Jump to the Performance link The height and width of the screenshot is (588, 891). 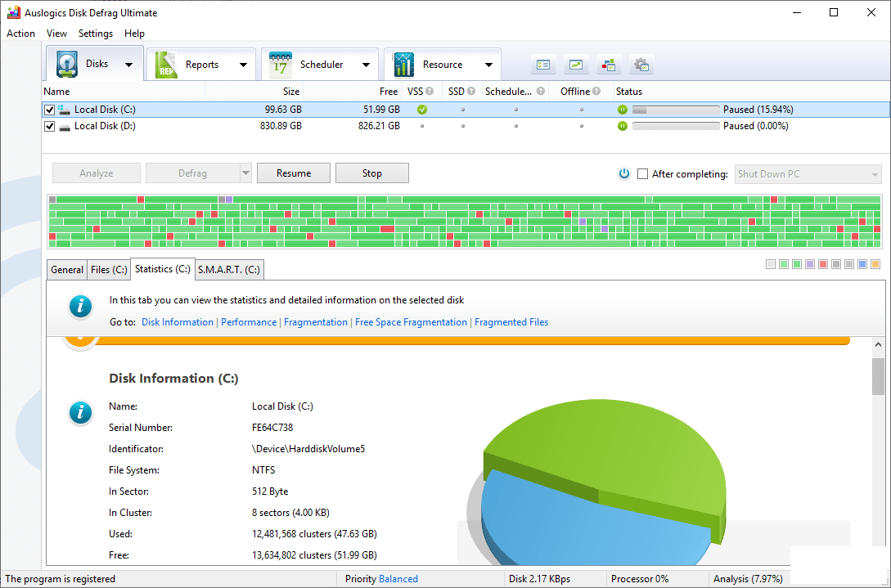[x=249, y=322]
